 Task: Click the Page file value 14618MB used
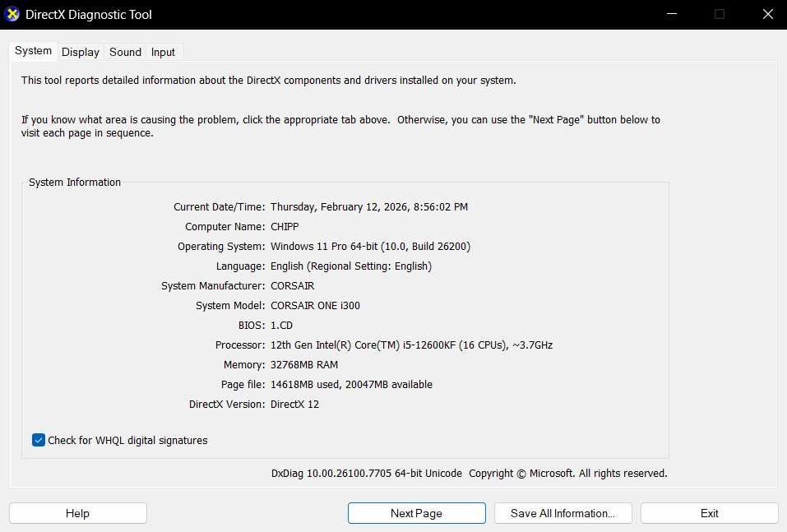(304, 385)
